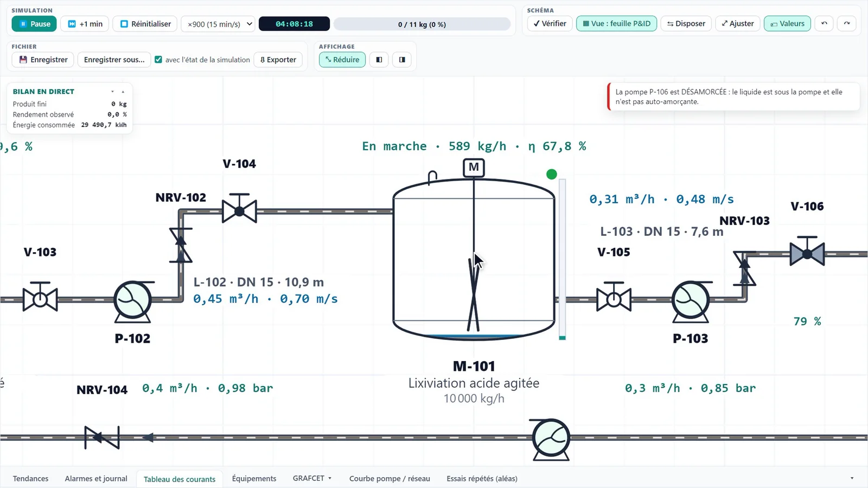Select the NRV-103 check valve symbol
The width and height of the screenshot is (868, 488).
(x=745, y=268)
